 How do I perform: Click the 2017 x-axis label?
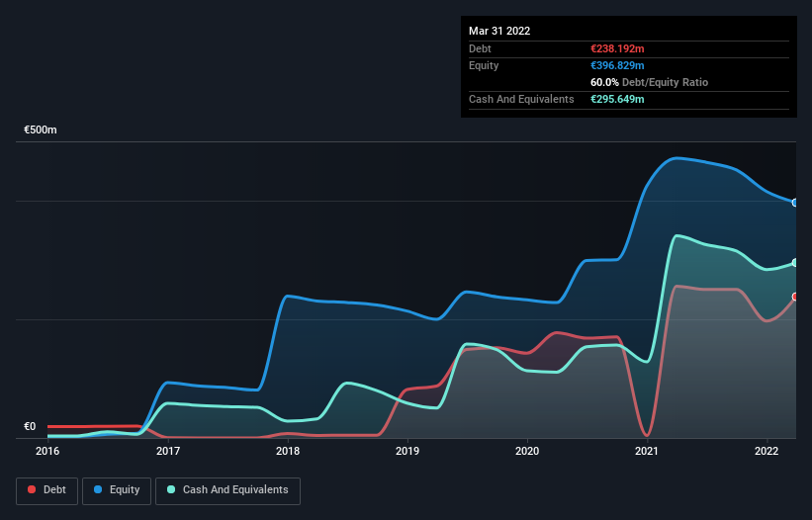pos(168,451)
